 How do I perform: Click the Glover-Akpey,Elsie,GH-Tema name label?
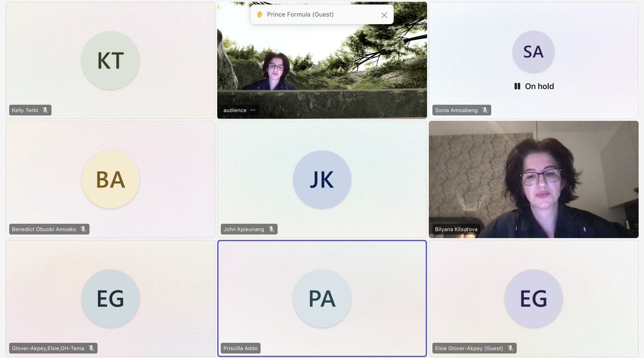pos(48,348)
